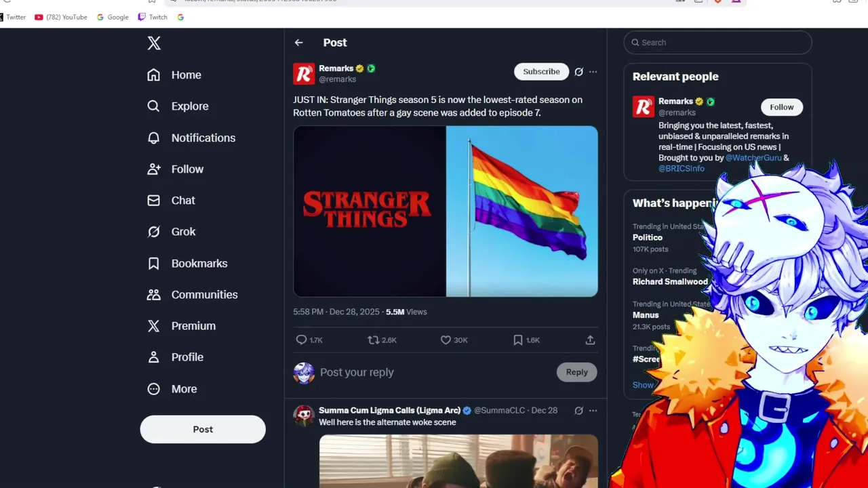The image size is (868, 488).
Task: Open Remarks avatar on the main post
Action: point(304,74)
